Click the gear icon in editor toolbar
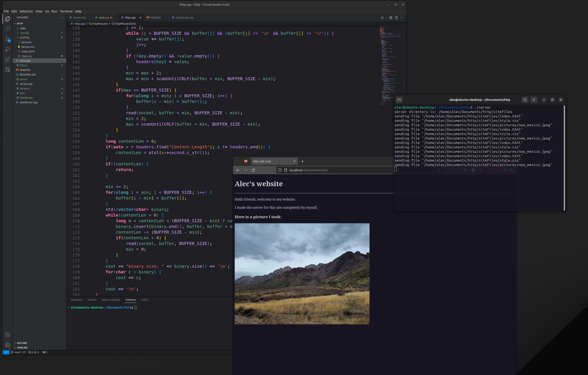 tap(391, 17)
